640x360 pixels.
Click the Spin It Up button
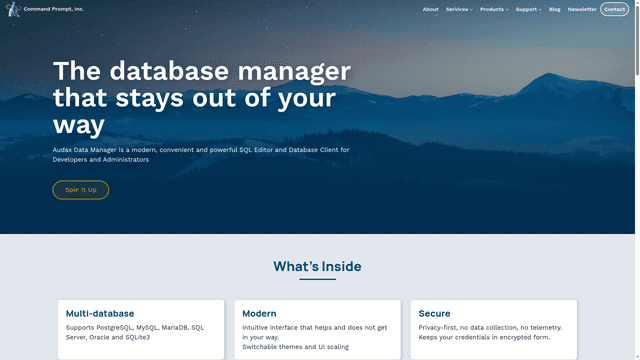click(x=81, y=190)
